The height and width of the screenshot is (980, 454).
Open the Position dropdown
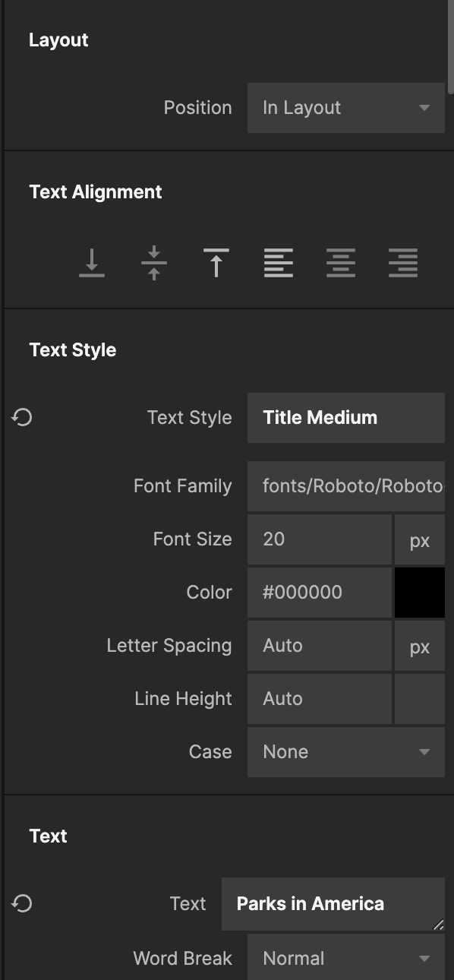click(346, 108)
